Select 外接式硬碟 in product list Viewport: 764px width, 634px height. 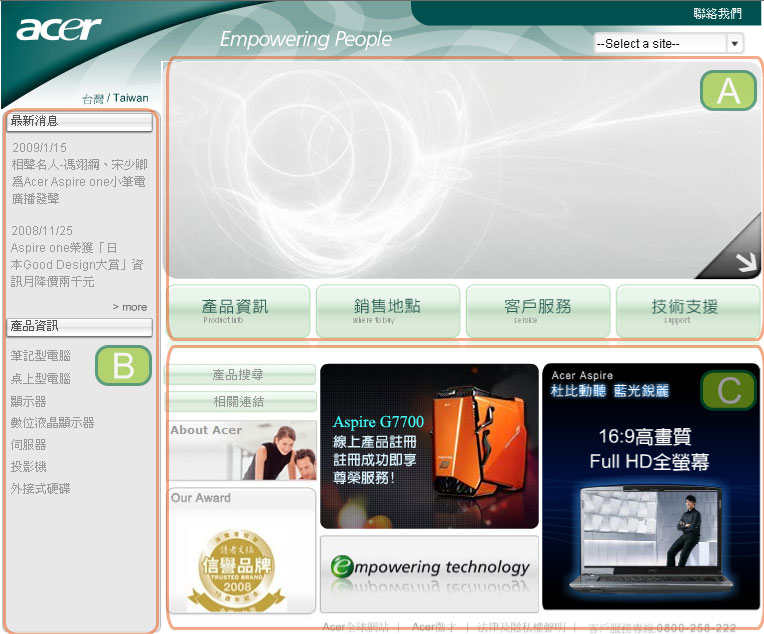pos(40,488)
